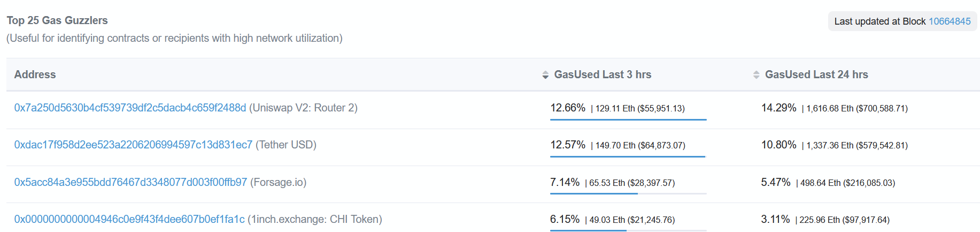Select the 14.29% 24-hour value for Uniswap
The height and width of the screenshot is (232, 980).
point(778,108)
